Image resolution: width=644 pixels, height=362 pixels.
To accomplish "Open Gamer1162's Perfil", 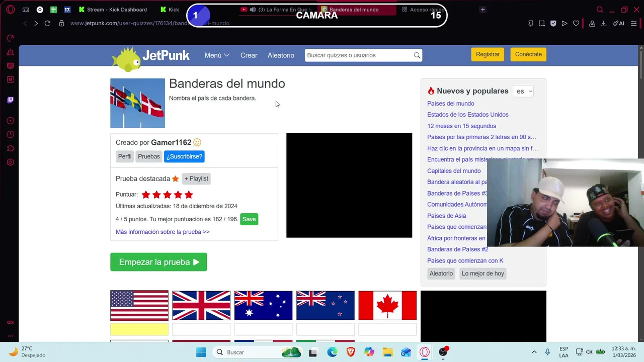I will coord(125,156).
